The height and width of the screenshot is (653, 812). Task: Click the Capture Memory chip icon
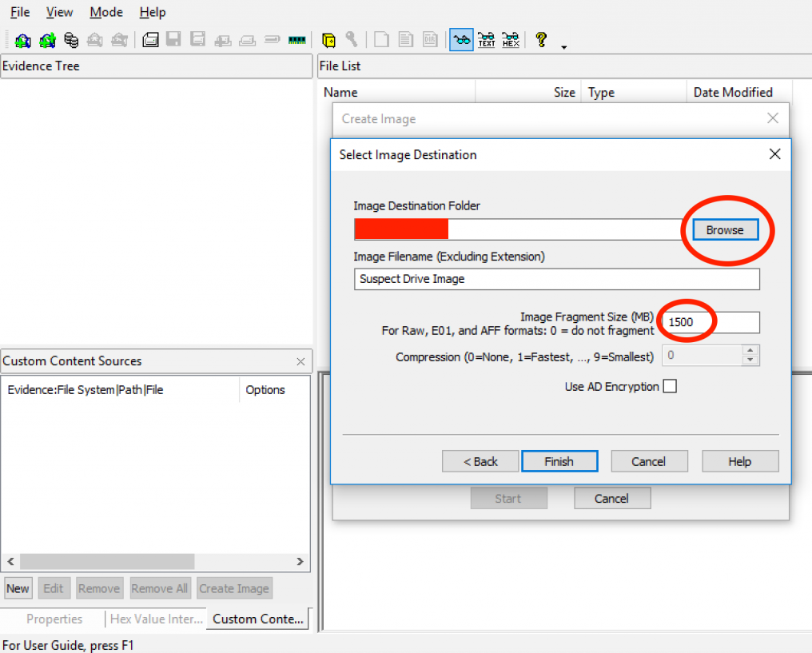pos(297,40)
